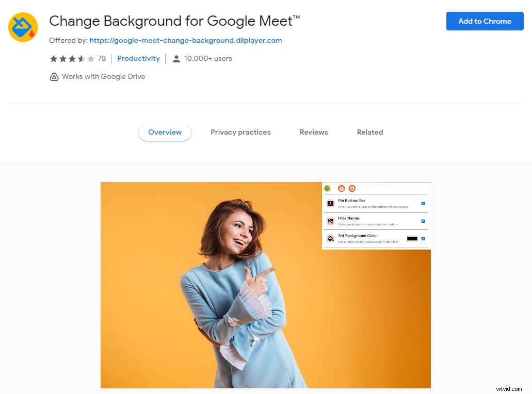Click the Set Background Color paint bucket icon

coord(330,238)
